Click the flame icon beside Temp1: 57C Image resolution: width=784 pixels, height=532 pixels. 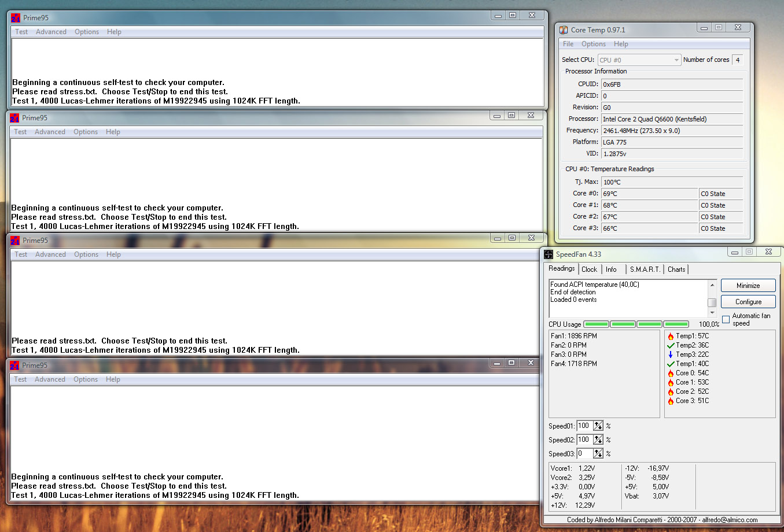(671, 336)
